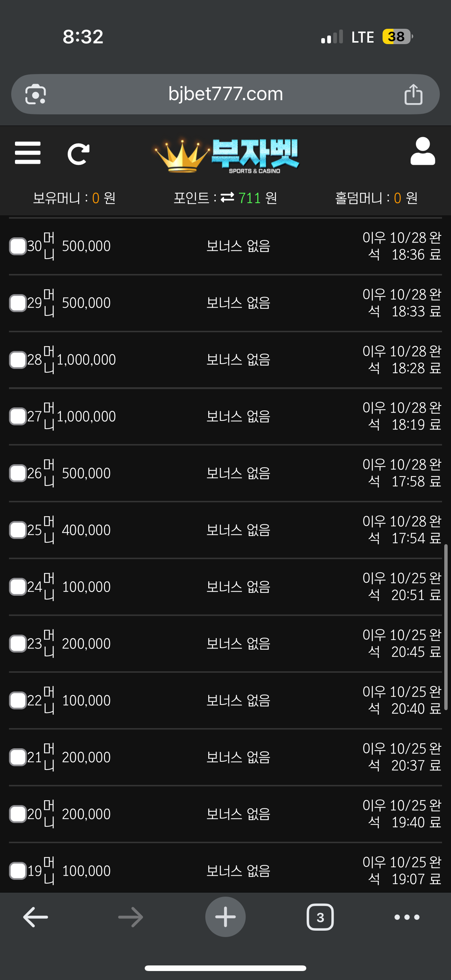Screen dimensions: 451x980
Task: Go back with the browser back arrow
Action: pos(36,917)
